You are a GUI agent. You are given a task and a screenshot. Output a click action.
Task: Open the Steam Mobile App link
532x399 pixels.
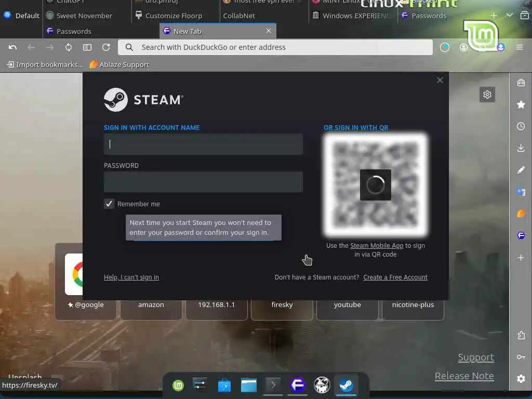coord(377,245)
